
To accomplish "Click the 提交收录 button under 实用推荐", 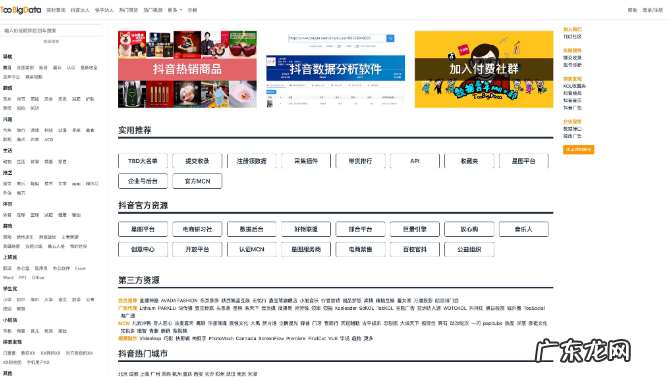I will pyautogui.click(x=197, y=161).
